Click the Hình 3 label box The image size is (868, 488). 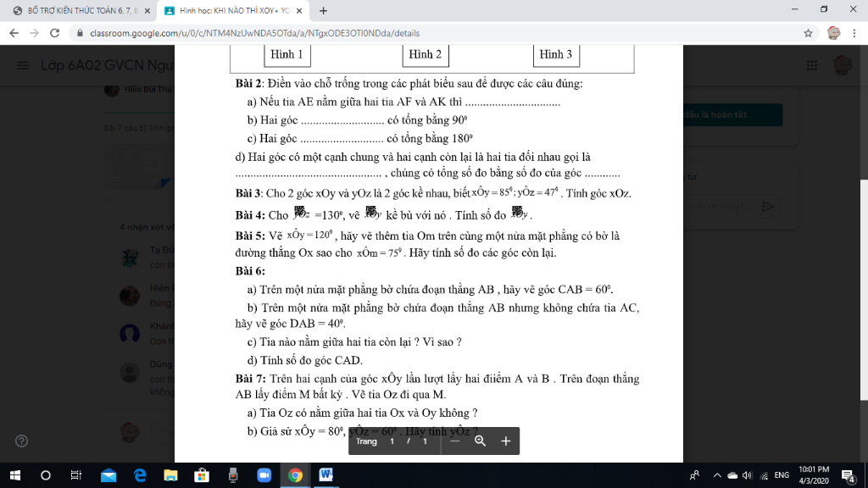(x=556, y=54)
